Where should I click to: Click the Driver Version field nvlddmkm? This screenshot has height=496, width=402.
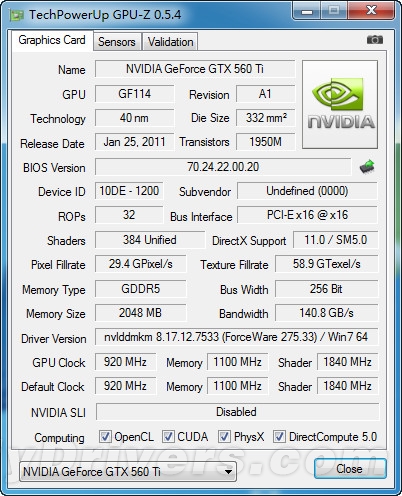coord(236,337)
